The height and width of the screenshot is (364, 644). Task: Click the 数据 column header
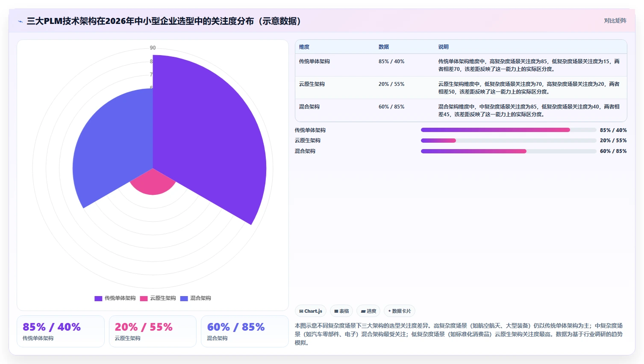tap(384, 47)
